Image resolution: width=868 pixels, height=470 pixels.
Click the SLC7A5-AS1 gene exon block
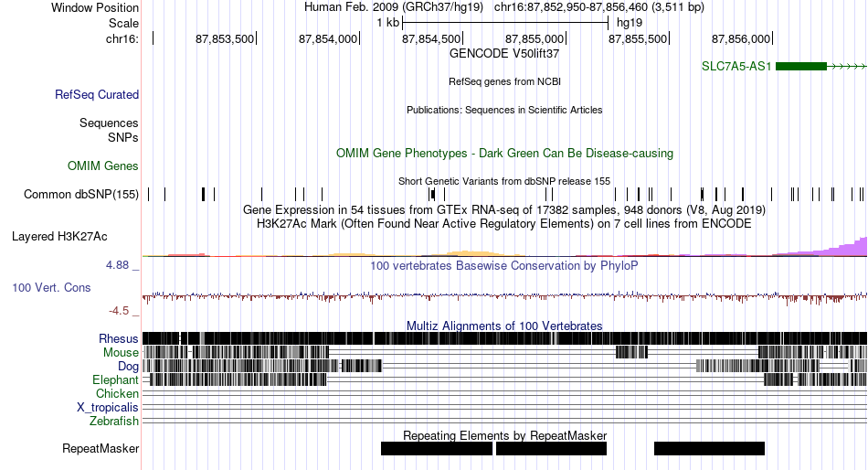[x=801, y=67]
